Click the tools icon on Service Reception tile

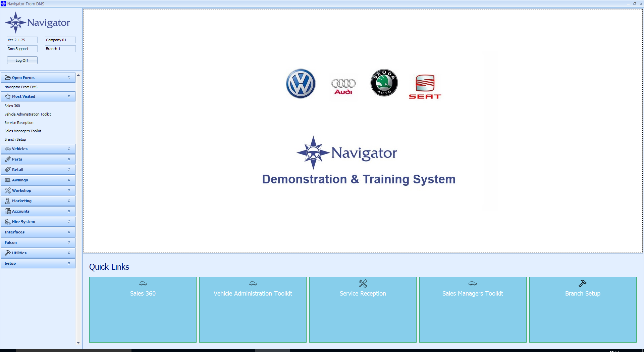point(363,283)
